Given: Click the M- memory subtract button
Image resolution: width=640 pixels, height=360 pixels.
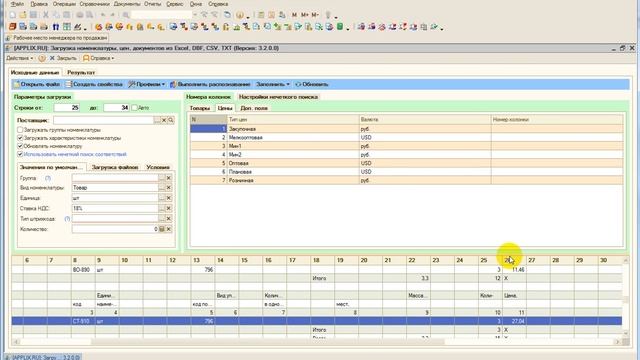Looking at the screenshot, I should coord(315,15).
